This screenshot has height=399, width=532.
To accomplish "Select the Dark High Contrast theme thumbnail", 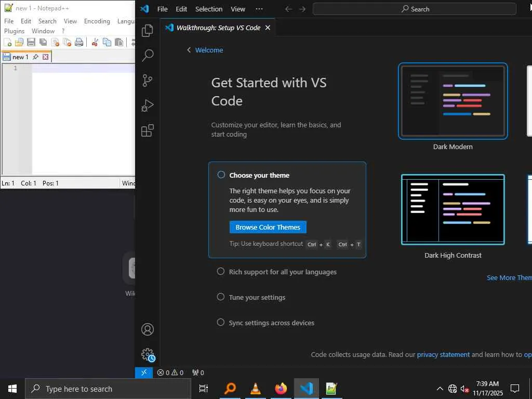I will [x=453, y=209].
